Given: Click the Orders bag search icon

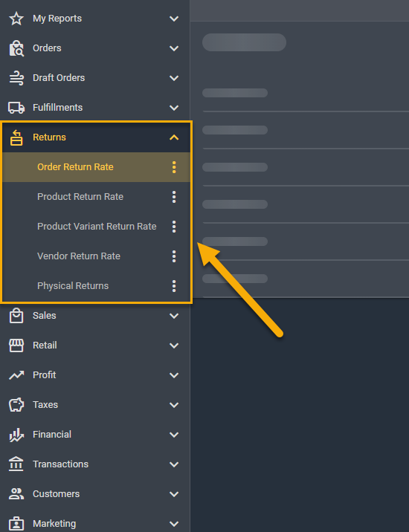Looking at the screenshot, I should click(x=16, y=48).
